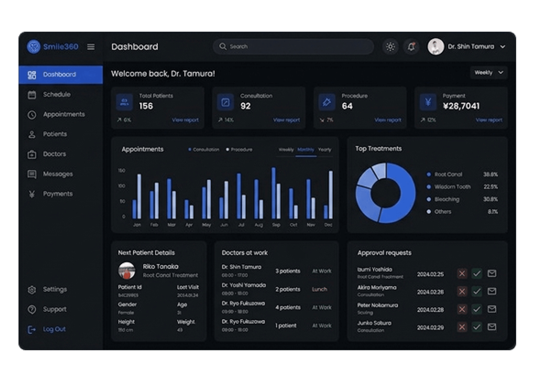The image size is (539, 392).
Task: Click the Procedure card icon
Action: [327, 102]
